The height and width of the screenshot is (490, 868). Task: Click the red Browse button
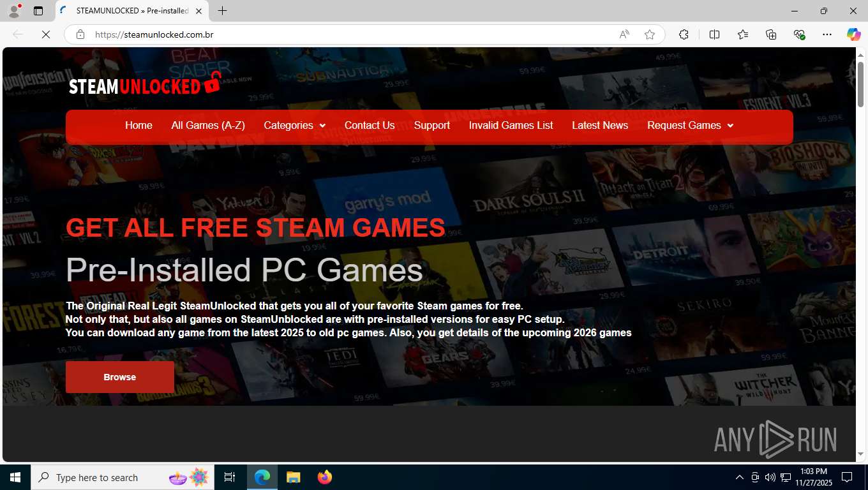click(x=120, y=377)
